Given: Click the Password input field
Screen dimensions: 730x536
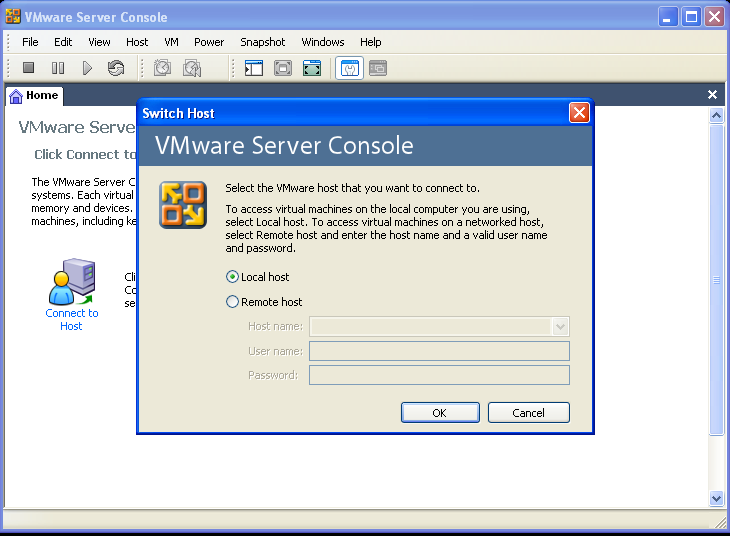Looking at the screenshot, I should click(x=439, y=375).
